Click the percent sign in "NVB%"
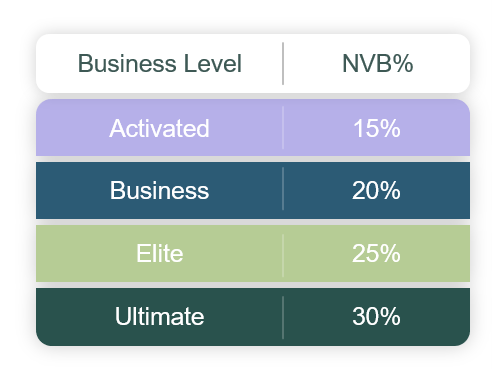This screenshot has width=492, height=369. point(402,63)
